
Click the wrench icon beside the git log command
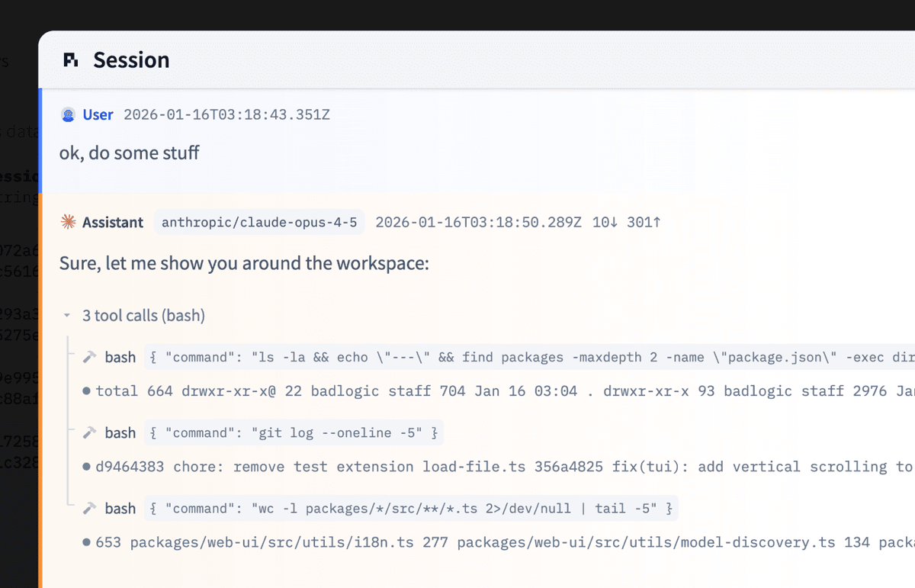pos(91,432)
